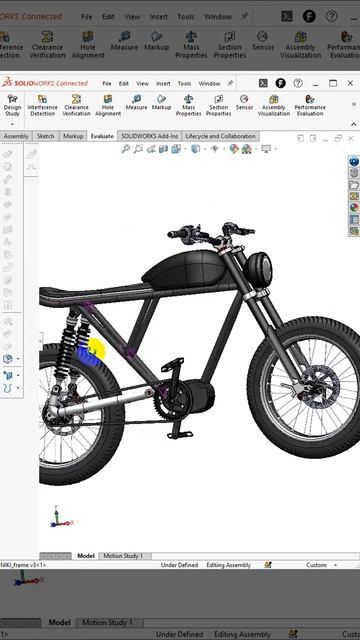Click View Settings monitor icon

point(266,149)
